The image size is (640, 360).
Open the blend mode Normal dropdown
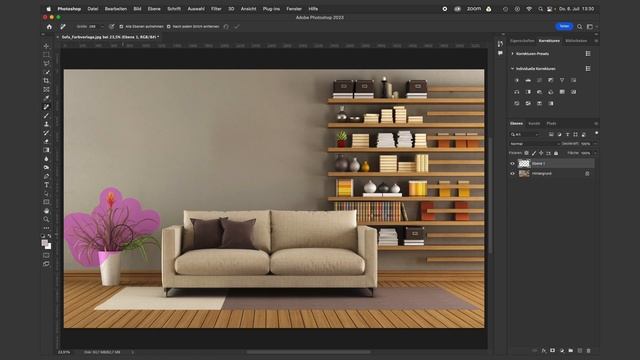pyautogui.click(x=535, y=144)
